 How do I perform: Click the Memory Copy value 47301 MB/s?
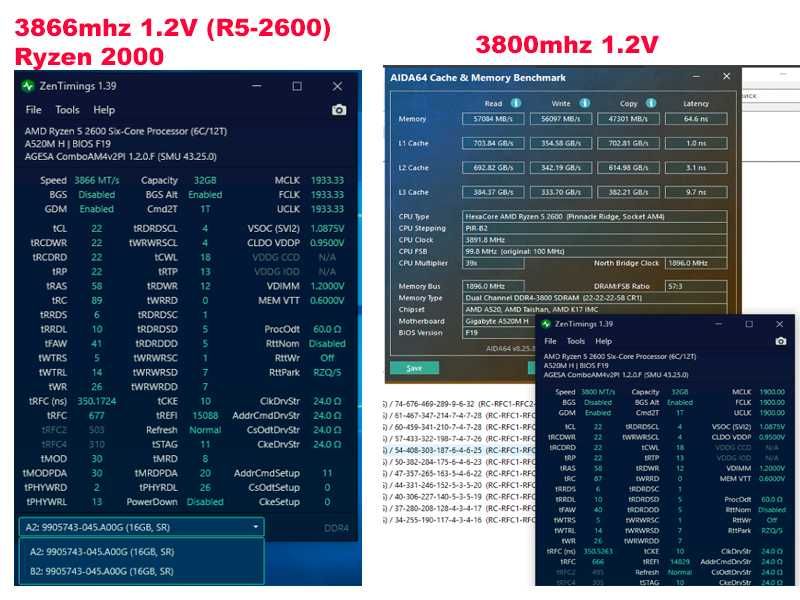click(628, 119)
